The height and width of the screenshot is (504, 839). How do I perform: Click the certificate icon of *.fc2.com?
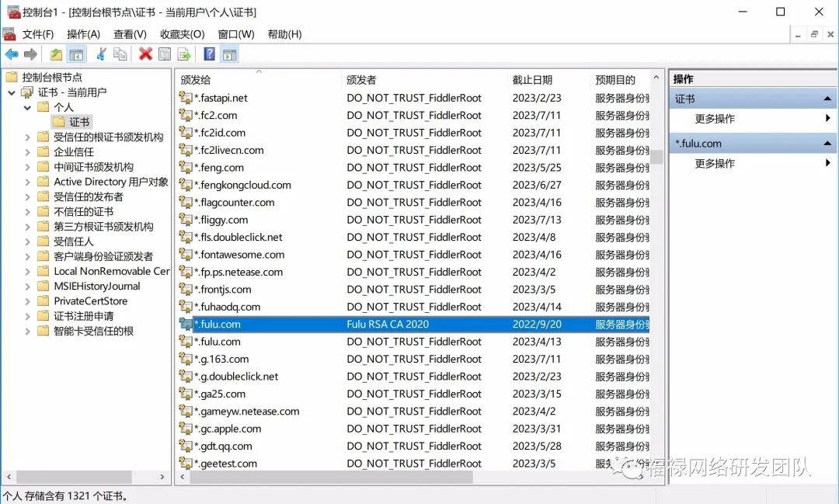coord(186,115)
